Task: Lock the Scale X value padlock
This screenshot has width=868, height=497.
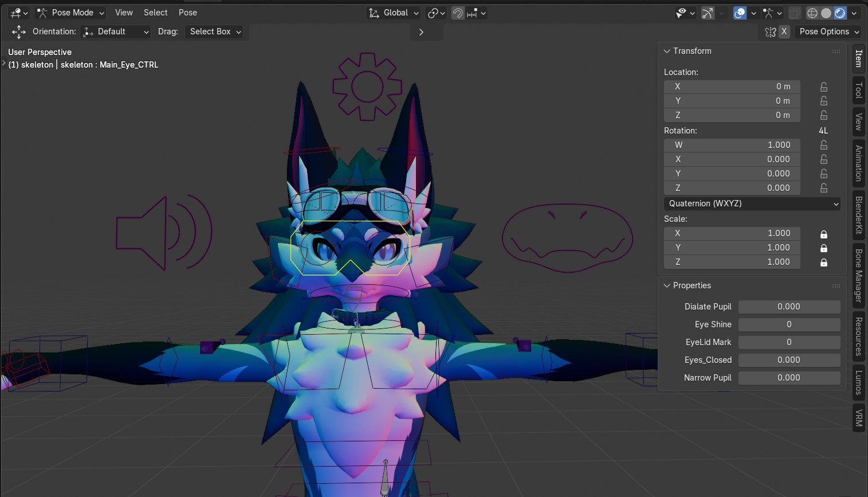Action: coord(824,233)
